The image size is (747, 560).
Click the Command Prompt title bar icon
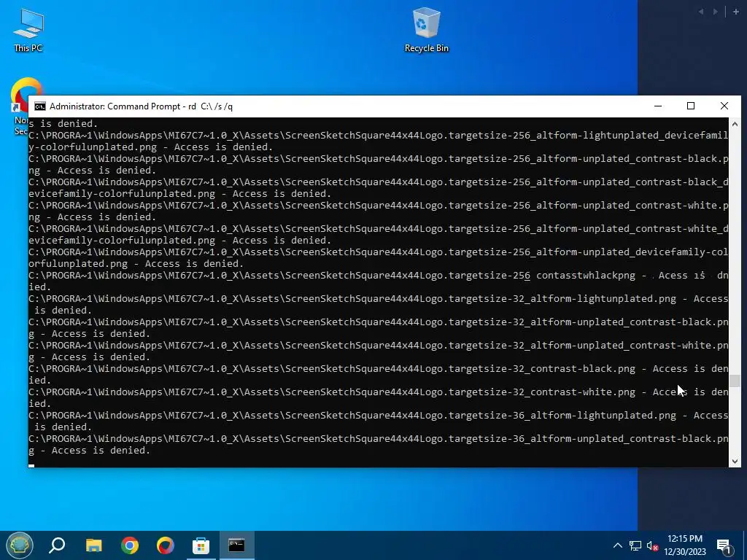click(40, 106)
